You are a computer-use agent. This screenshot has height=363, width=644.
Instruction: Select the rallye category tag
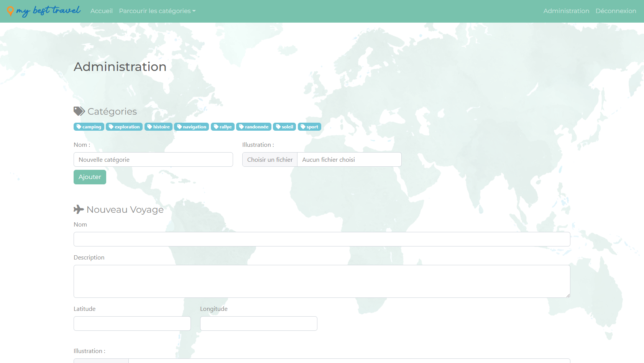(223, 127)
